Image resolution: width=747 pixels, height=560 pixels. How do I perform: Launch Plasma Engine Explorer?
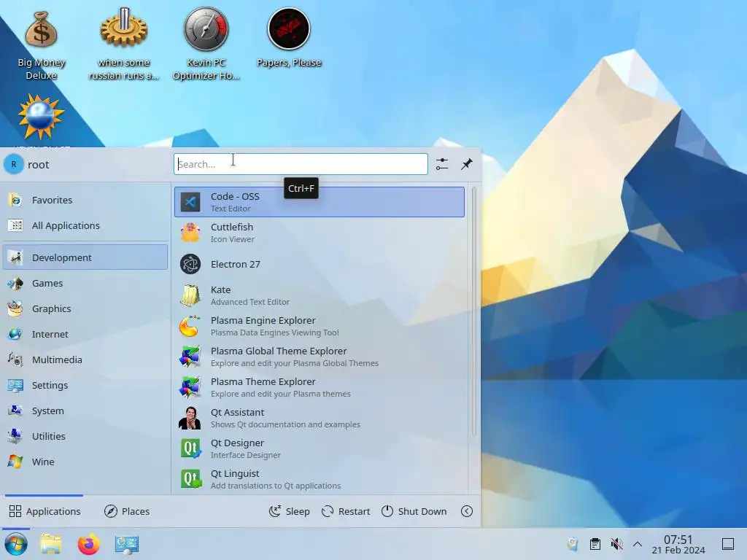pos(320,326)
